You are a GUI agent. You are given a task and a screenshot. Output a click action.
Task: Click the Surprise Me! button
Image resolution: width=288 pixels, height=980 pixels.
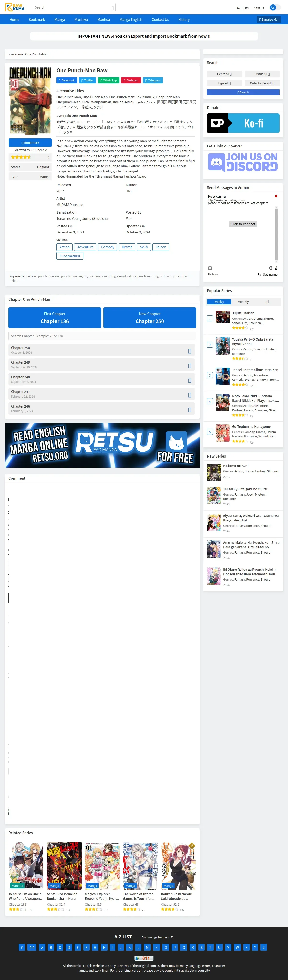[269, 19]
